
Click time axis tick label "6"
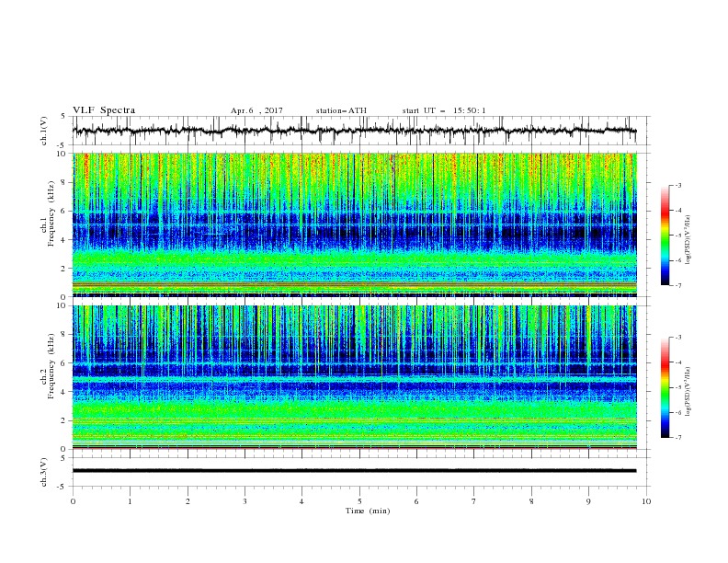[416, 501]
